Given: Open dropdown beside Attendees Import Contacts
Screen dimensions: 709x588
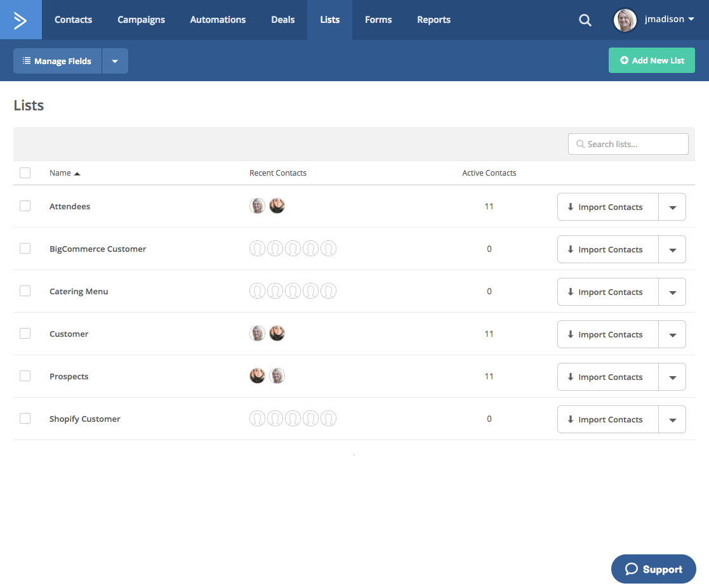Looking at the screenshot, I should [672, 207].
